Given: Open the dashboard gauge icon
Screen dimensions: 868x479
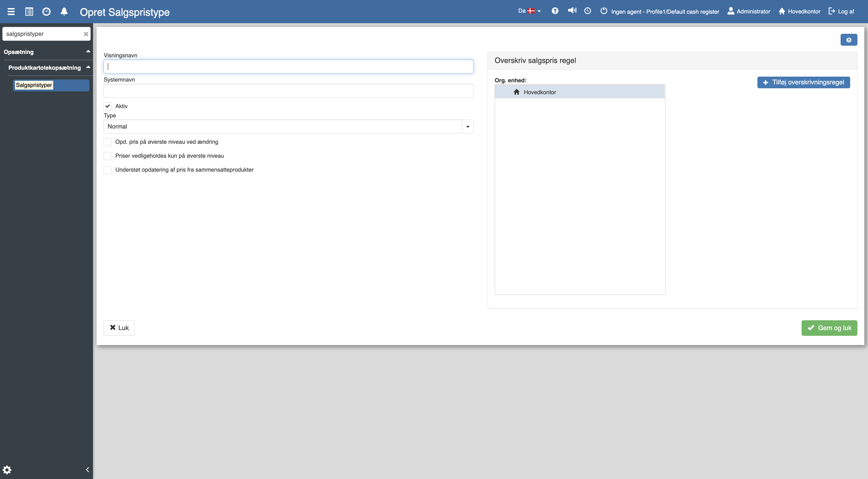Looking at the screenshot, I should tap(47, 12).
